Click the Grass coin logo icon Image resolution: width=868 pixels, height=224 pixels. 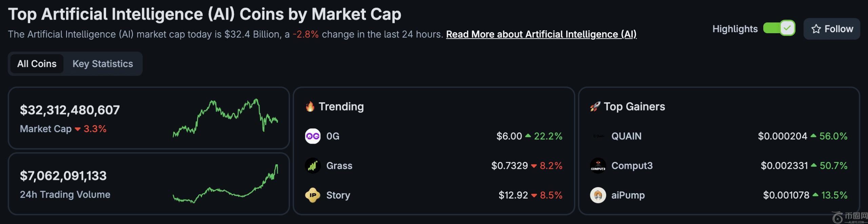click(312, 166)
